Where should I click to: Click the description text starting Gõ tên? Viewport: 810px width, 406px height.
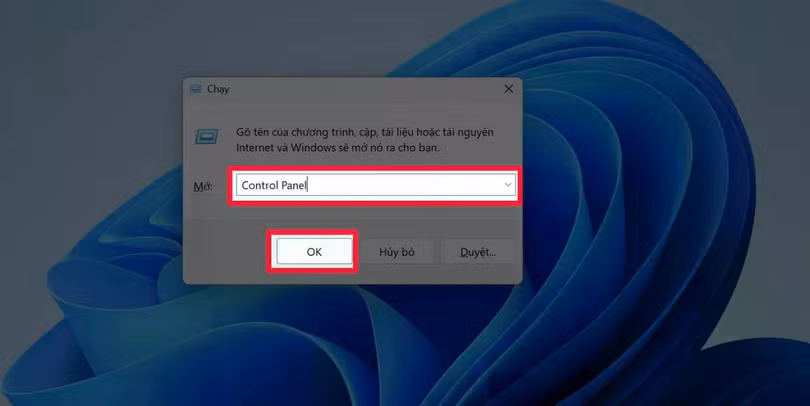(x=365, y=139)
